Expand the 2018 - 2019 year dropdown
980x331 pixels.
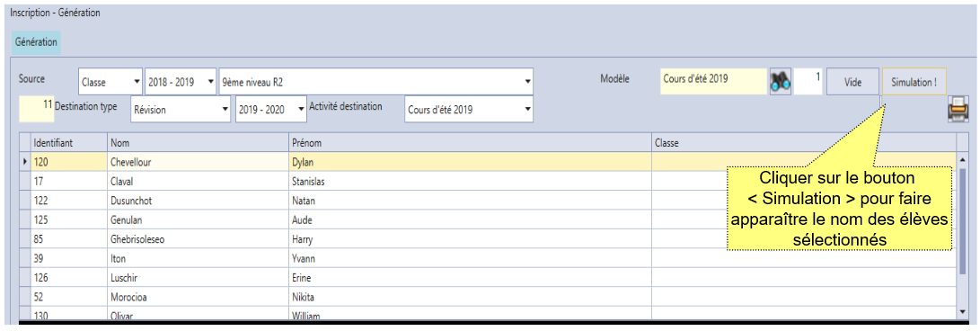point(181,82)
